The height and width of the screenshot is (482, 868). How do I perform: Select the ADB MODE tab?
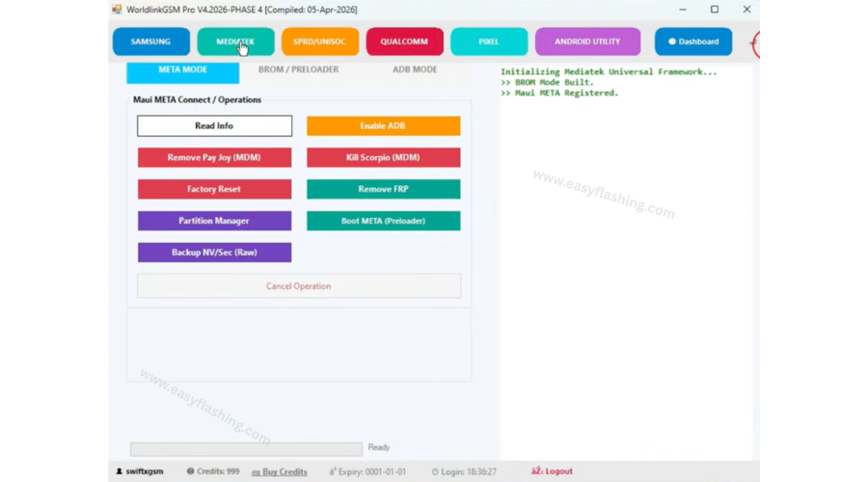point(415,69)
